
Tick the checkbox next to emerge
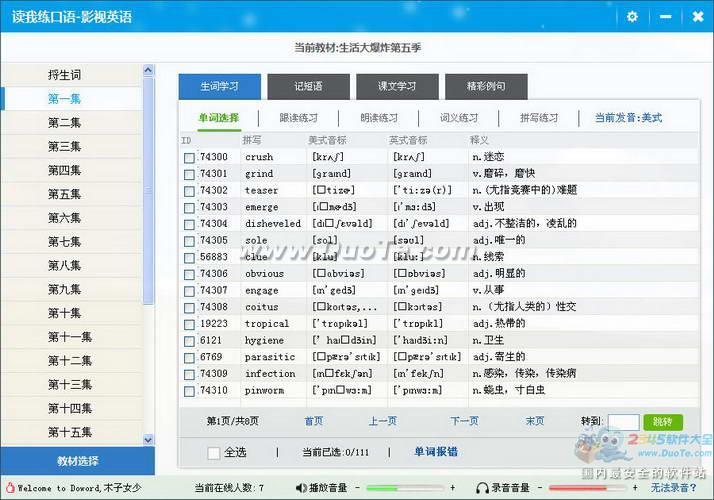189,208
